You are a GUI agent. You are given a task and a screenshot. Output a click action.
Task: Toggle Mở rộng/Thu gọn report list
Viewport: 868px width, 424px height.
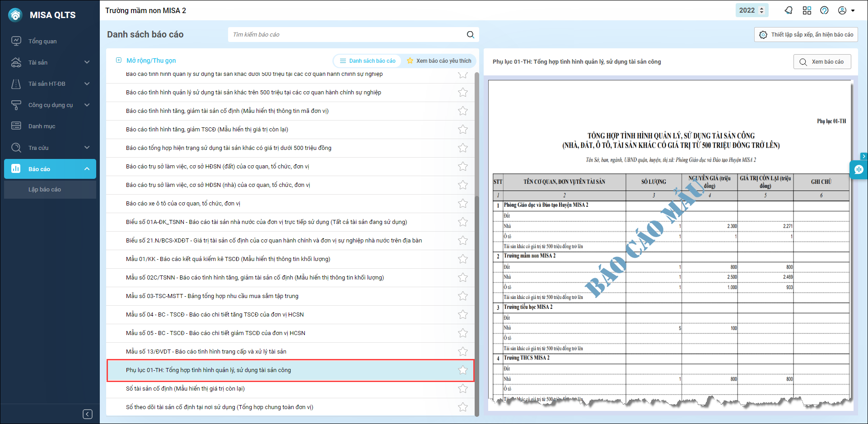[x=146, y=61]
